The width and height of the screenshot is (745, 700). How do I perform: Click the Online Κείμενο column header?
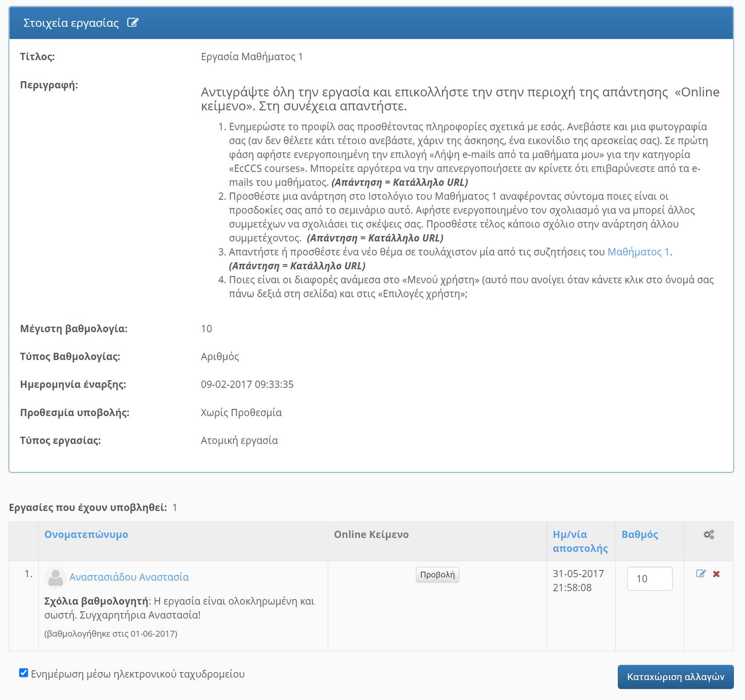[x=371, y=535]
